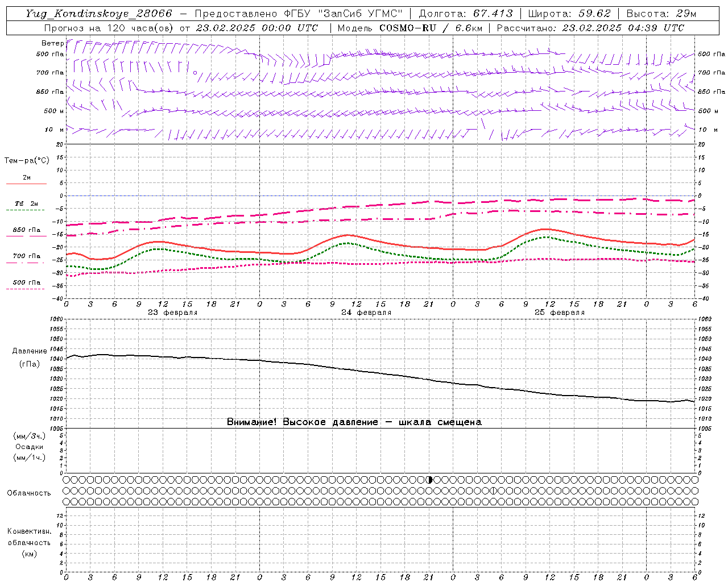The width and height of the screenshot is (728, 582).
Task: Click the 10 м level label left of the wind barbs
Action: click(55, 130)
